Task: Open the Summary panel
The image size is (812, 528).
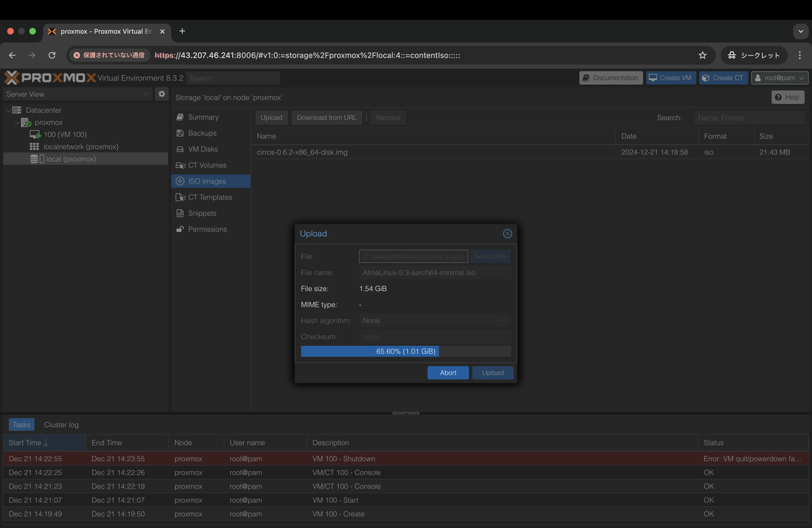Action: [x=210, y=117]
